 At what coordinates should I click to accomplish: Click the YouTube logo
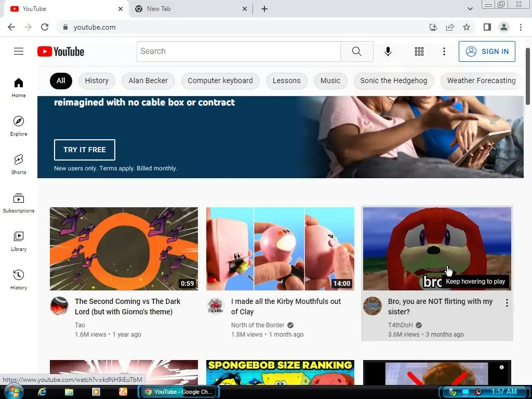pos(61,51)
